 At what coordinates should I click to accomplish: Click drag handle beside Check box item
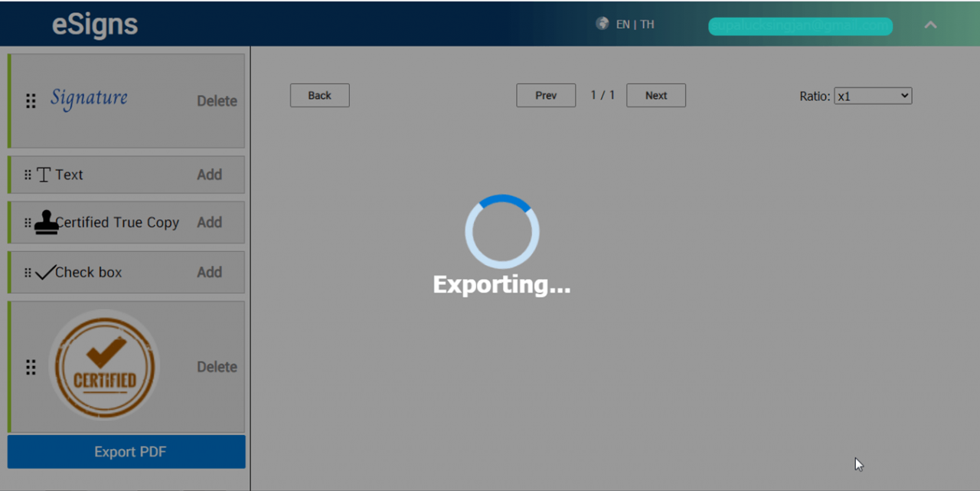(28, 272)
